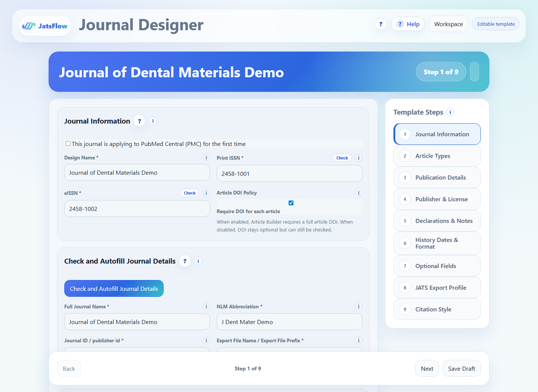
Task: Select step 6 History Dates & Format
Action: pyautogui.click(x=437, y=243)
